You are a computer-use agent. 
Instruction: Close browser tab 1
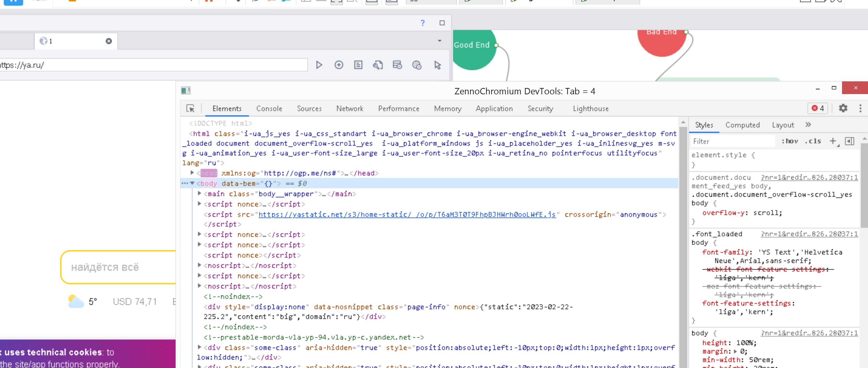(109, 41)
